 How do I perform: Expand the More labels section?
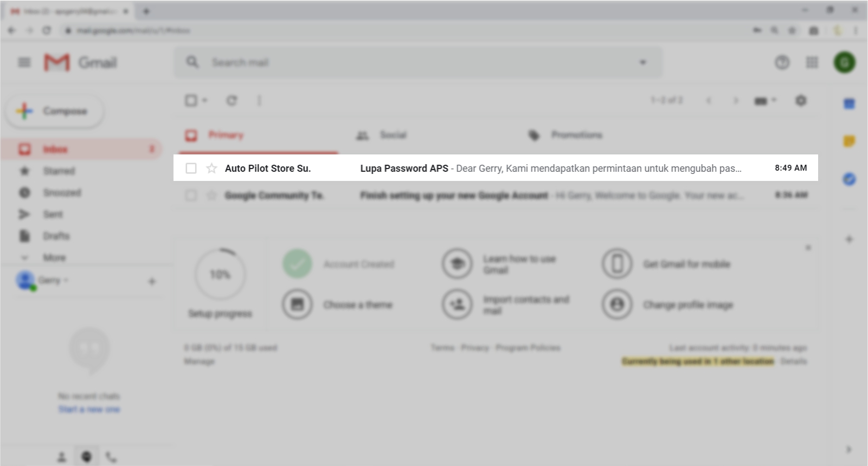[54, 258]
